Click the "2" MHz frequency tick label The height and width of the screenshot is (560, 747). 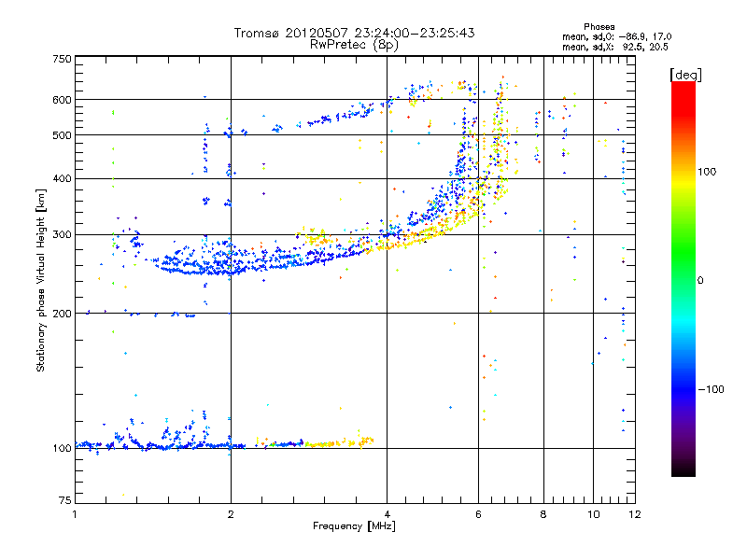(x=231, y=514)
